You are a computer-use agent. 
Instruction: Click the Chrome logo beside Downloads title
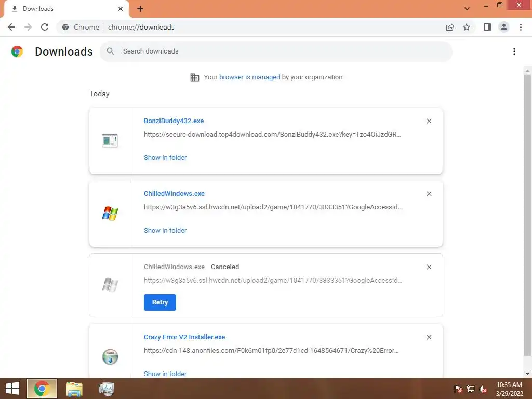click(17, 51)
